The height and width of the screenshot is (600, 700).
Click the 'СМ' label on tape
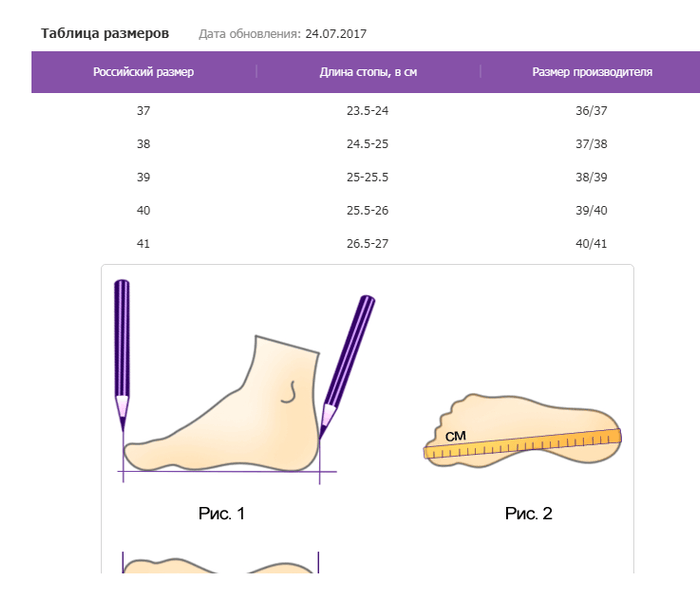[455, 436]
